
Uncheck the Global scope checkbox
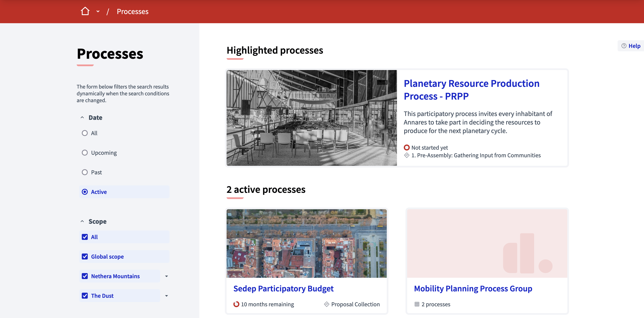(85, 256)
